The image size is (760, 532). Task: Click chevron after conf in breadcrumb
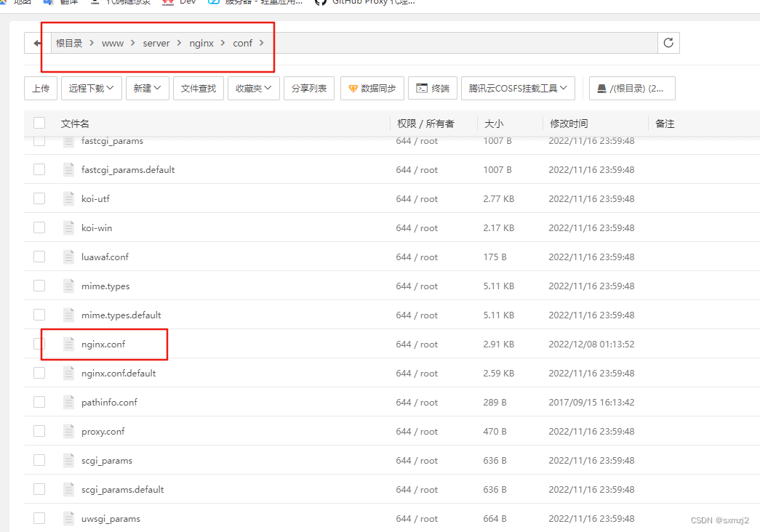click(262, 43)
